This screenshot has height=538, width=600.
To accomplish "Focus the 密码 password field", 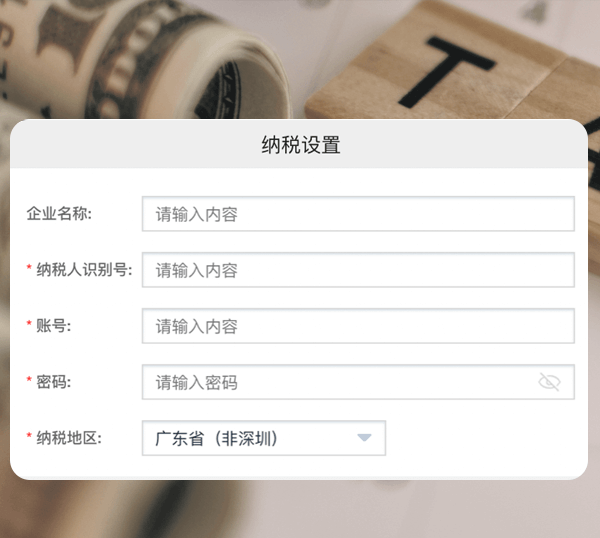I will (x=358, y=382).
